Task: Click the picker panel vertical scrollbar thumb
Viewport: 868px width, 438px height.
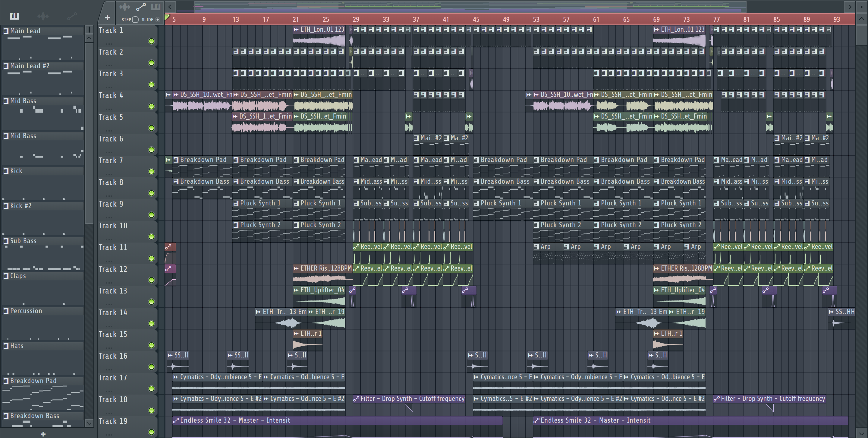Action: point(89,133)
